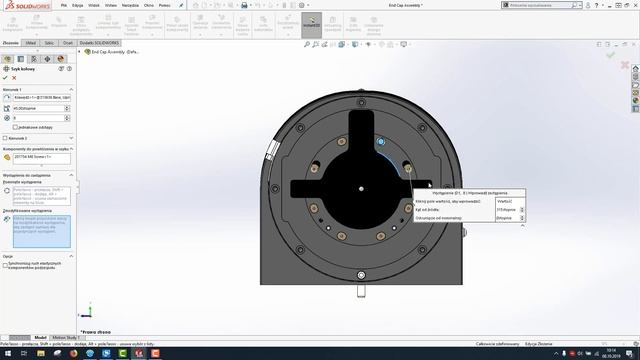640x360 pixels.
Task: Collapse the Opcje section
Action: (x=71, y=256)
